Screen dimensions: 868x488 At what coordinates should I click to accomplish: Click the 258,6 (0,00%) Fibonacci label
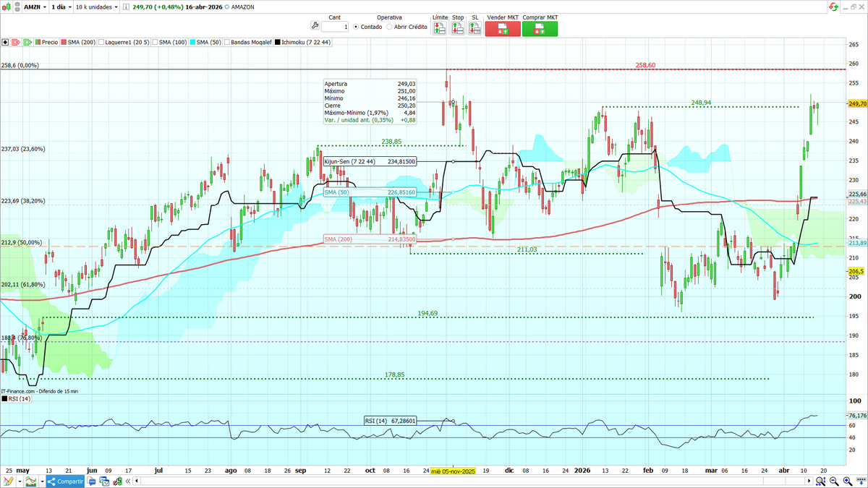(x=20, y=65)
